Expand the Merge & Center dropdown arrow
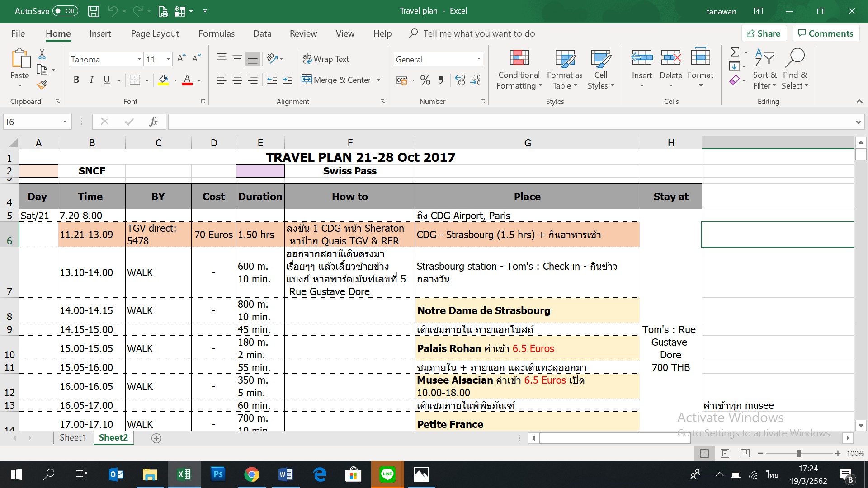The image size is (868, 488). pyautogui.click(x=379, y=80)
